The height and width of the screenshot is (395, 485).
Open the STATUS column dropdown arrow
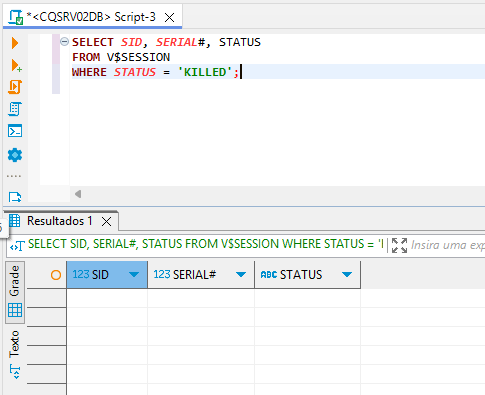coord(347,275)
